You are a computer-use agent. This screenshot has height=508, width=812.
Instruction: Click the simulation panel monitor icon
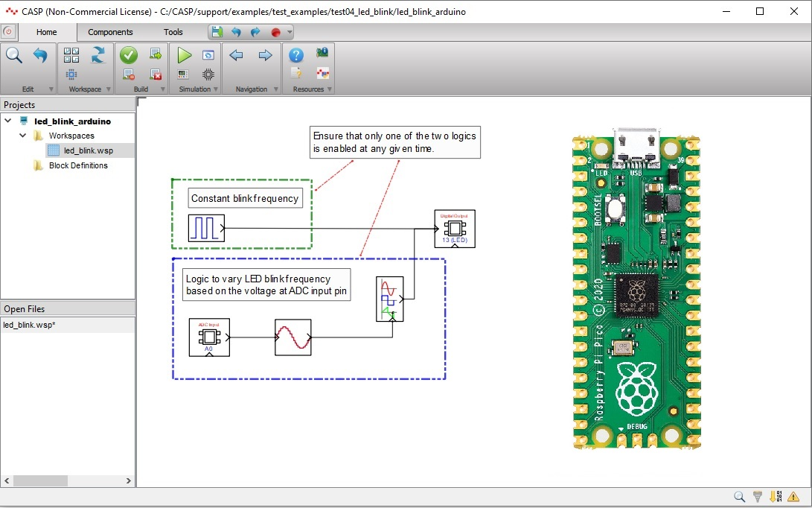point(183,74)
